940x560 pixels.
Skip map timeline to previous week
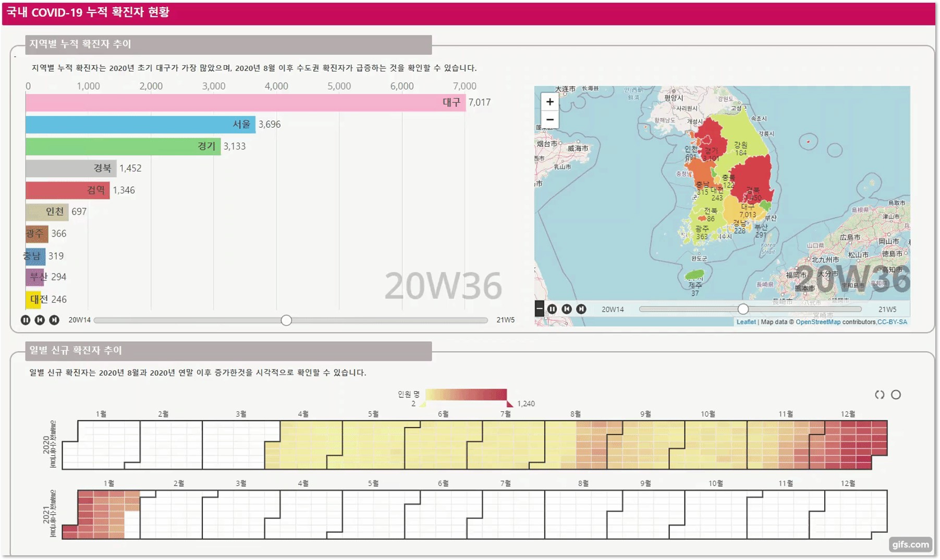567,309
